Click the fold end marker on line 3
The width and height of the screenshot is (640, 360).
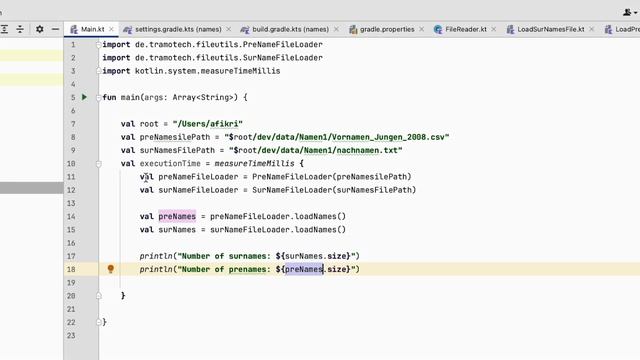tap(98, 71)
